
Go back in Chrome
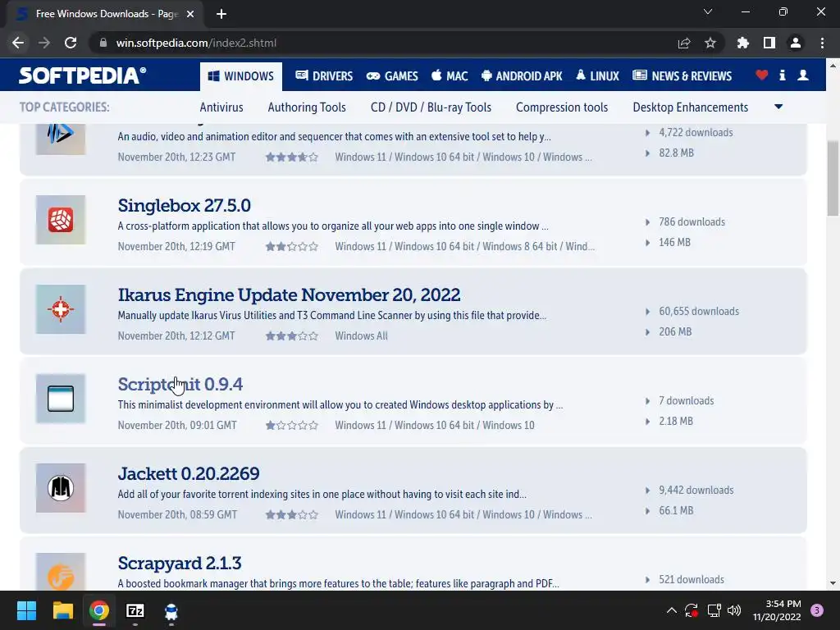click(18, 43)
